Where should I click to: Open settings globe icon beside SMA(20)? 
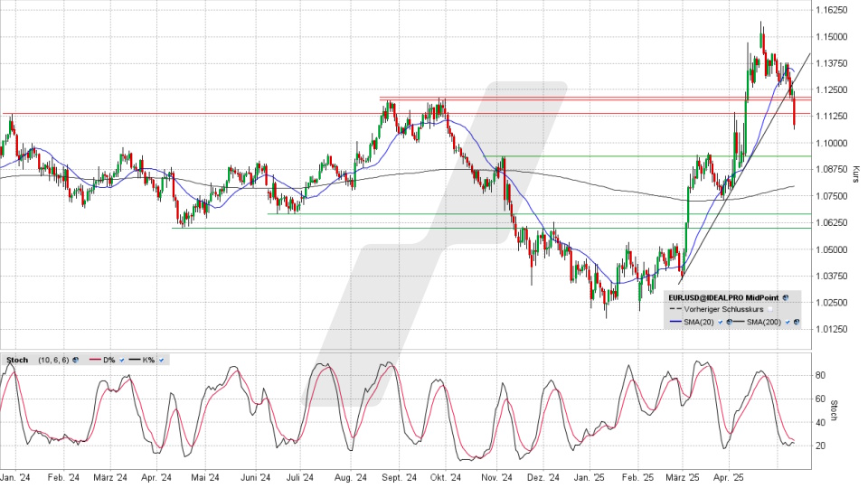tap(729, 322)
